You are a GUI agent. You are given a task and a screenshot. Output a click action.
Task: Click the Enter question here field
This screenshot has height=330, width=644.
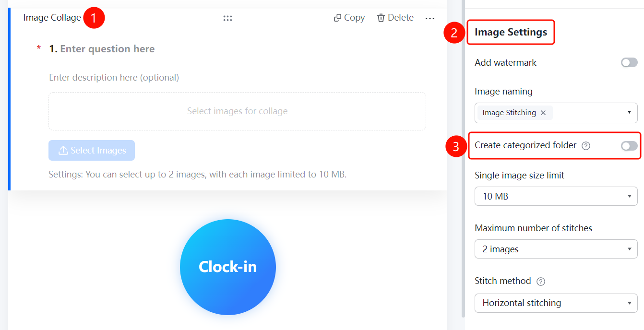click(x=107, y=49)
